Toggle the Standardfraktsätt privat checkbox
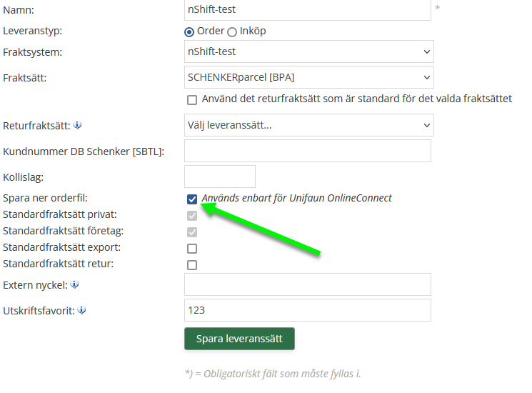This screenshot has height=393, width=532. click(191, 216)
